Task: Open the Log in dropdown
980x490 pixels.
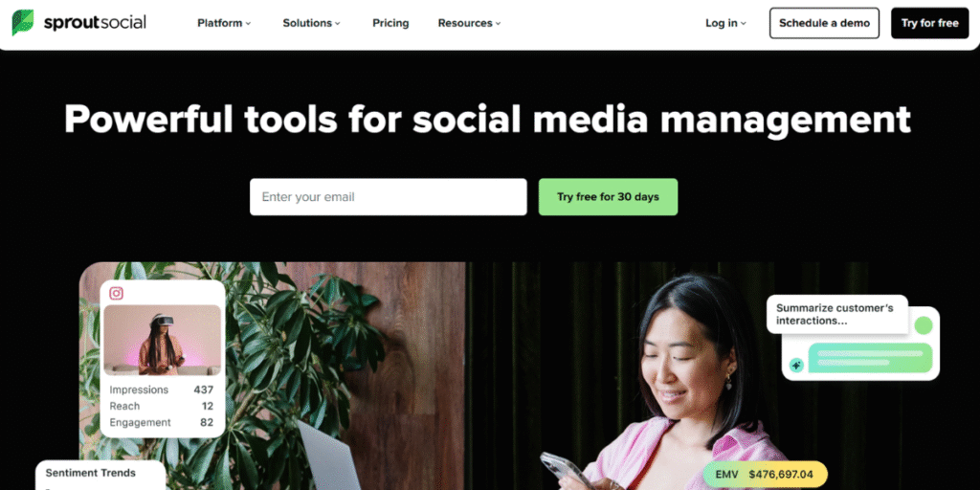Action: pyautogui.click(x=725, y=23)
